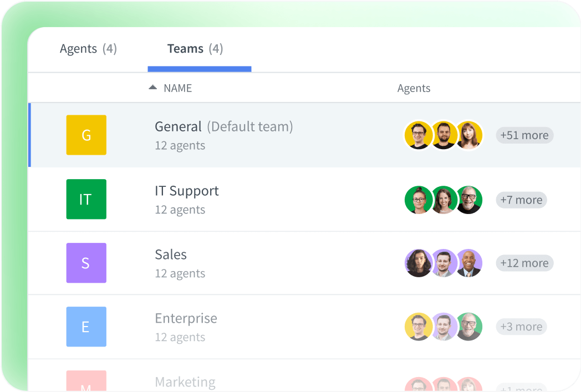Expand the +51 more agents in General

pyautogui.click(x=524, y=135)
